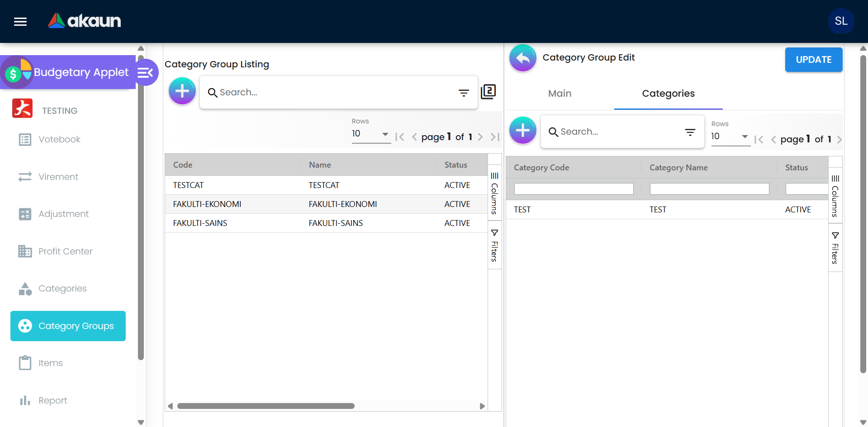Open Rows dropdown in Category Group Listing
The image size is (868, 427).
pos(371,134)
